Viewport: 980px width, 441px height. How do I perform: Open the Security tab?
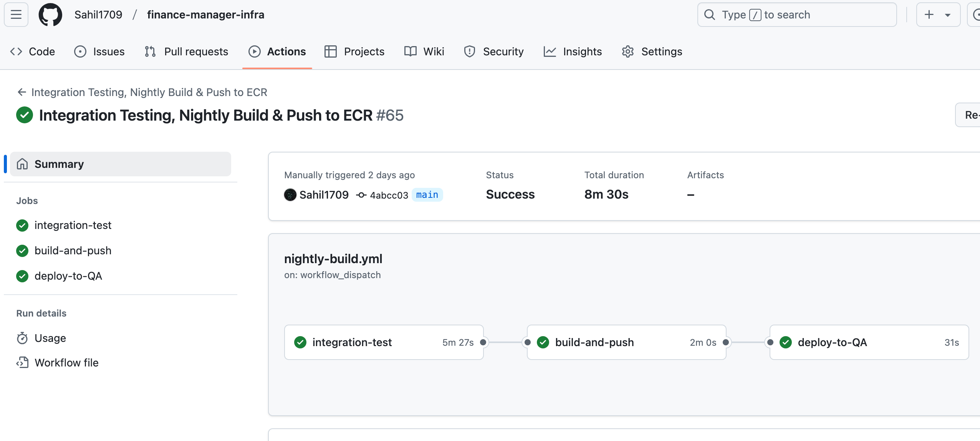pyautogui.click(x=494, y=51)
